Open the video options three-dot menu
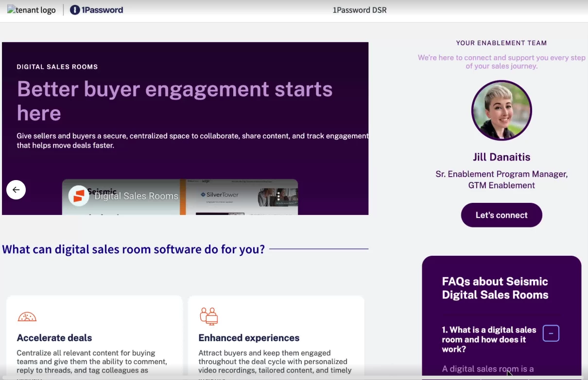588x380 pixels. point(278,196)
